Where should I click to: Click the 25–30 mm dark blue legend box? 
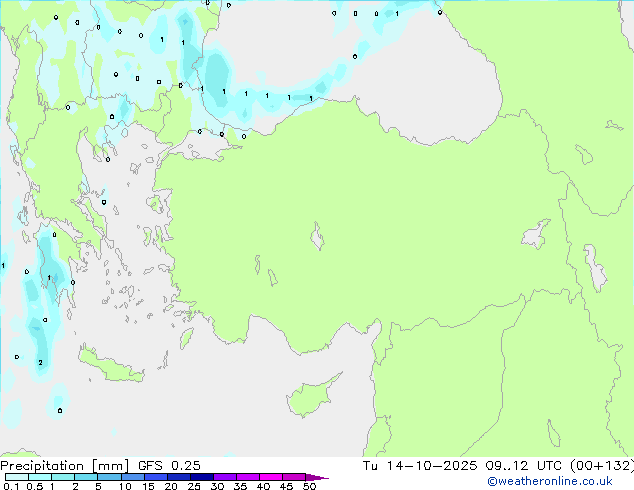point(201,477)
